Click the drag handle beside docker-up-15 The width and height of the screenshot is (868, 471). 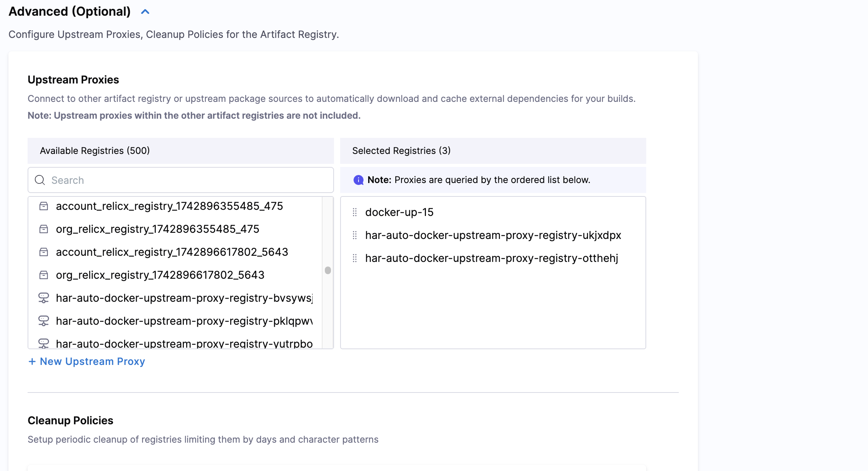point(355,212)
